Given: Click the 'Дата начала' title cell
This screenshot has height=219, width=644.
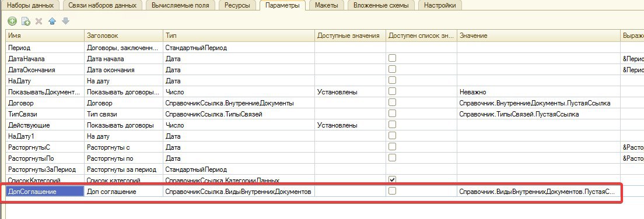Looking at the screenshot, I should [124, 59].
